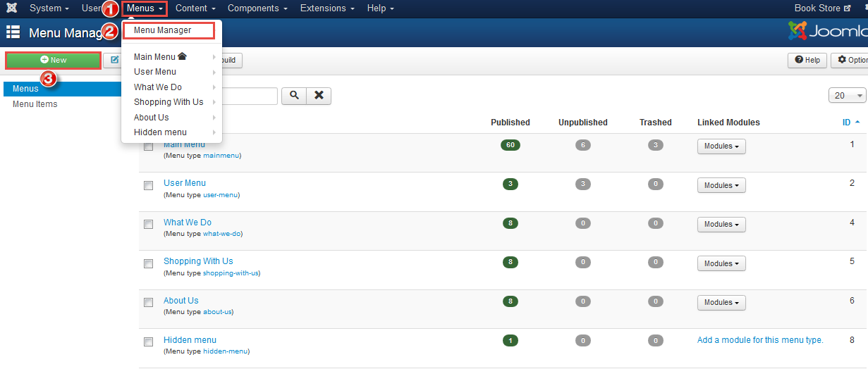Open the What We Do link in table
Screen dimensions: 868x369
[188, 223]
